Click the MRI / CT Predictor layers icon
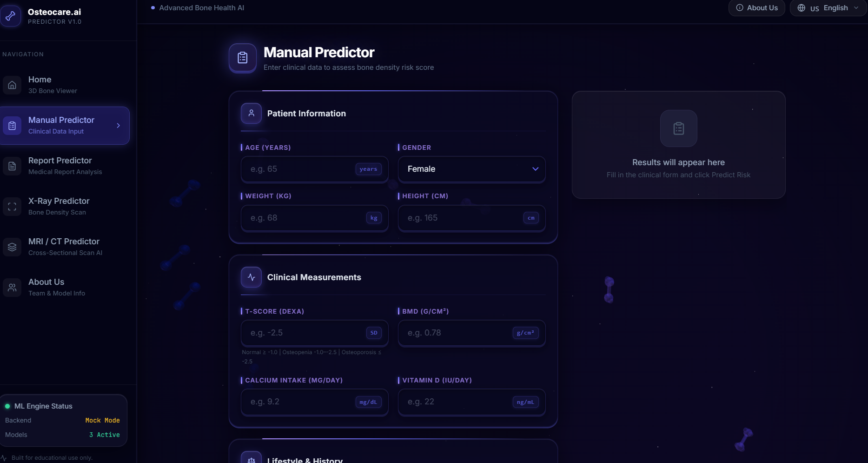Screen dimensions: 868x463 [12, 247]
